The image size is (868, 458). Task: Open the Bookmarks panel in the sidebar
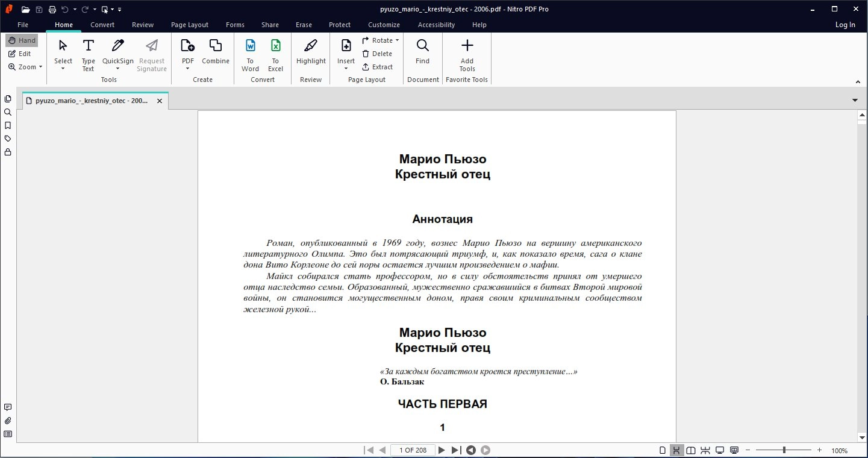(x=8, y=125)
